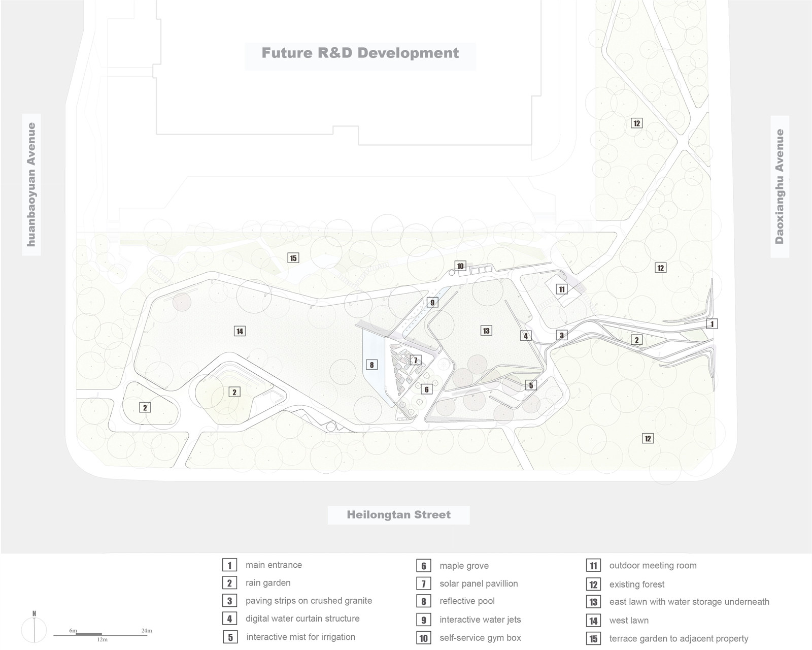The height and width of the screenshot is (650, 812).
Task: Select marker 8 on the reflective pool
Action: click(x=371, y=365)
